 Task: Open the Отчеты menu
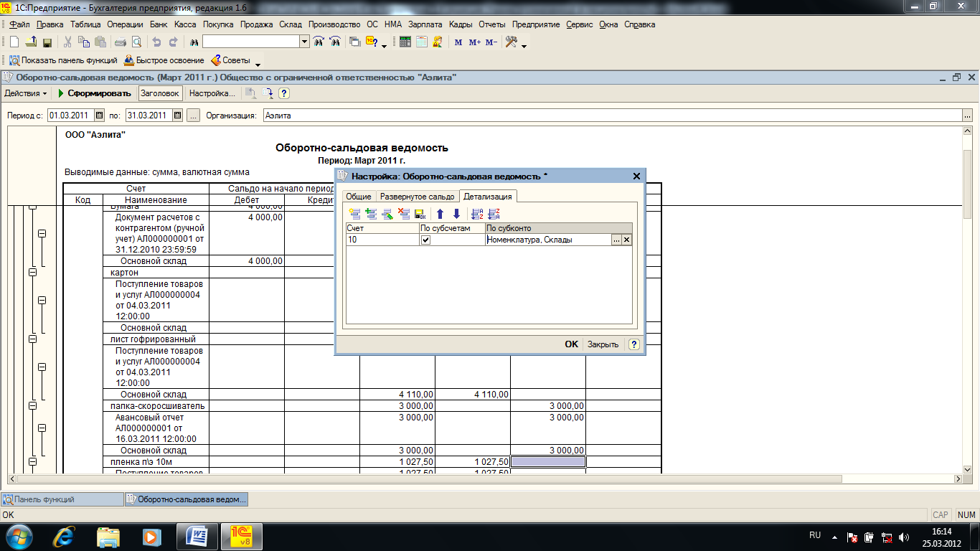[x=492, y=24]
